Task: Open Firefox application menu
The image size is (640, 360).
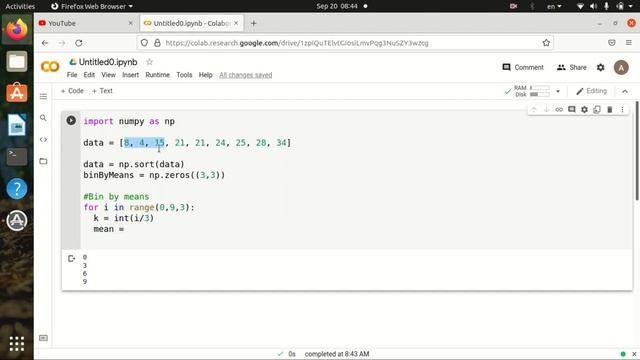Action: pyautogui.click(x=629, y=43)
